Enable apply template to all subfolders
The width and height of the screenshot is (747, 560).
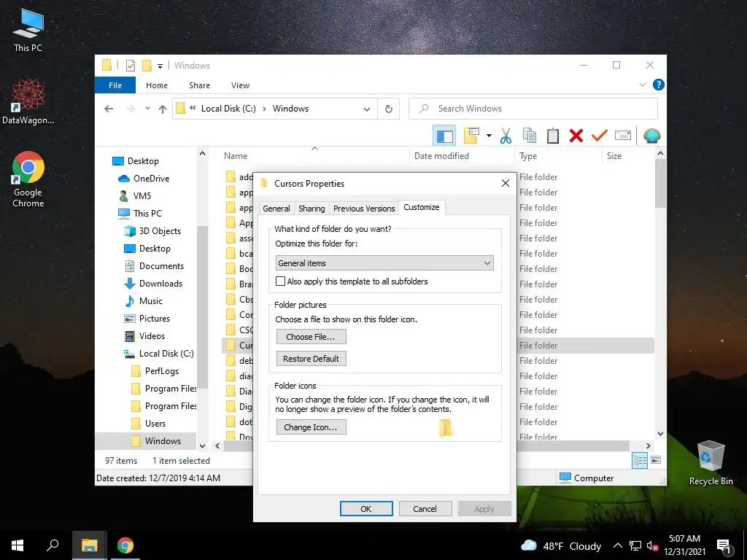click(281, 281)
